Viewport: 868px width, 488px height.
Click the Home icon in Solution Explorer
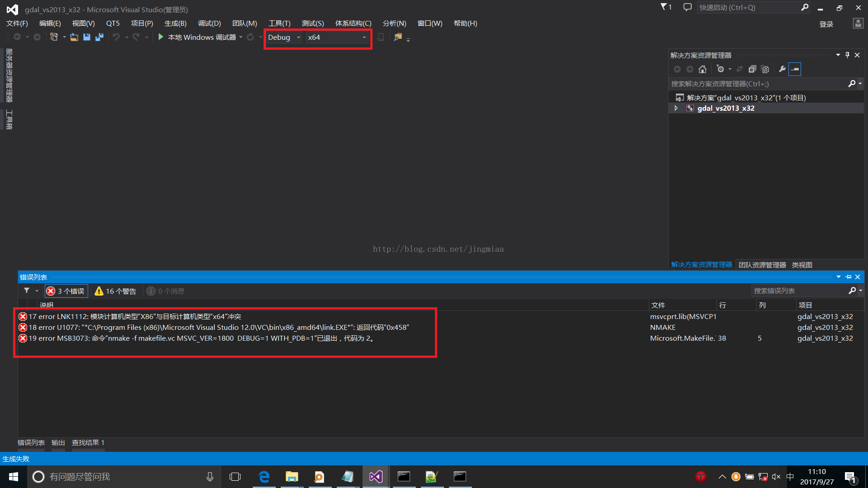click(703, 69)
